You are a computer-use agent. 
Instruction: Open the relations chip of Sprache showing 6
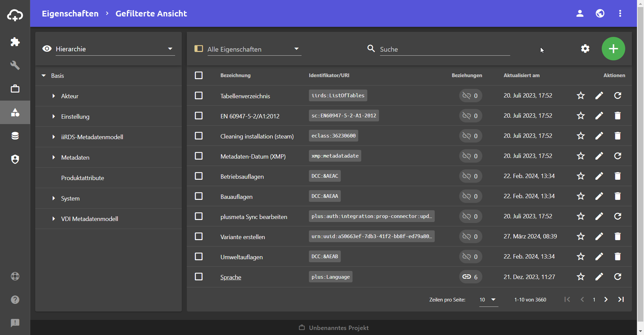tap(471, 277)
